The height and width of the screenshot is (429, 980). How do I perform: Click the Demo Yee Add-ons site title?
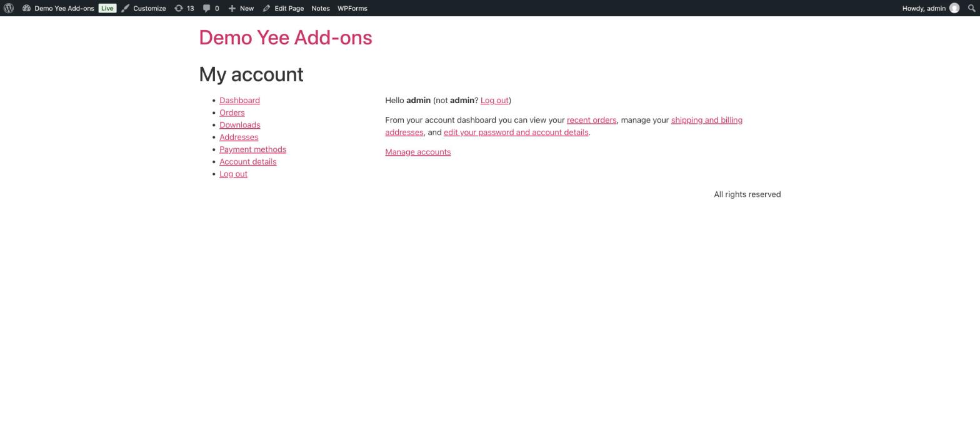(286, 38)
